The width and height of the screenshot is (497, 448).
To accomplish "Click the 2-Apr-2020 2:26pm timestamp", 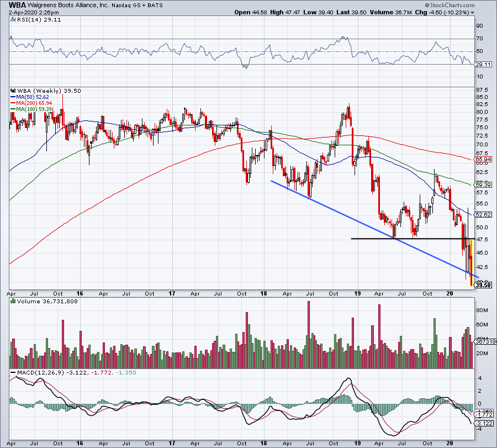I will point(34,13).
